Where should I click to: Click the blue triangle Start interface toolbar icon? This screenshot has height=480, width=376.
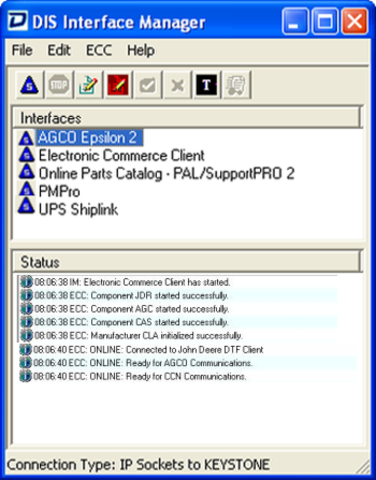[x=30, y=85]
